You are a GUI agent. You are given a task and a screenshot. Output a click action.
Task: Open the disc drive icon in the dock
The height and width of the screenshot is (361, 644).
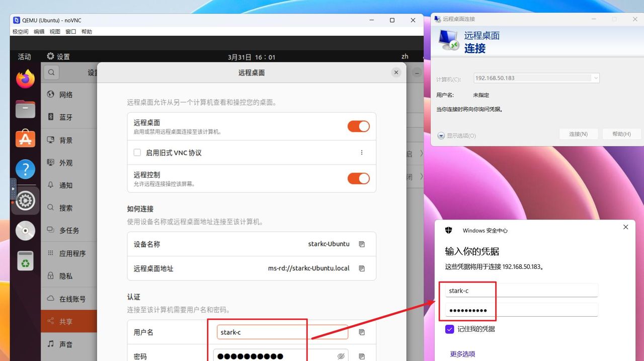(x=25, y=231)
